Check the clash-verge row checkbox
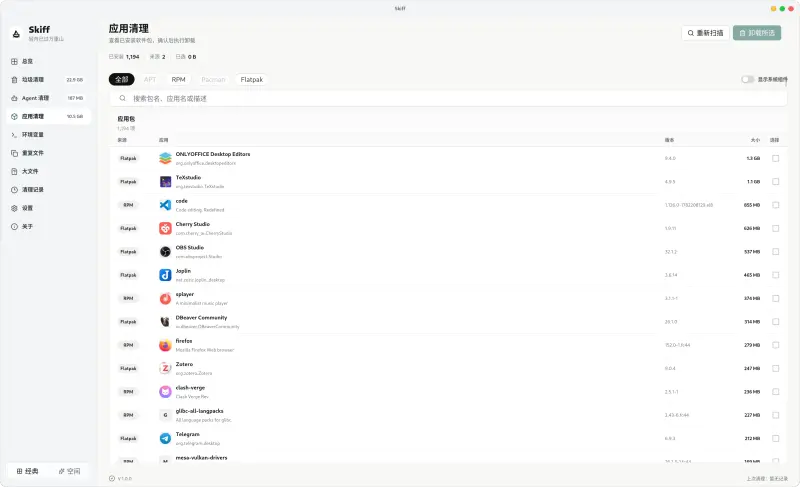The height and width of the screenshot is (487, 800). pos(776,392)
